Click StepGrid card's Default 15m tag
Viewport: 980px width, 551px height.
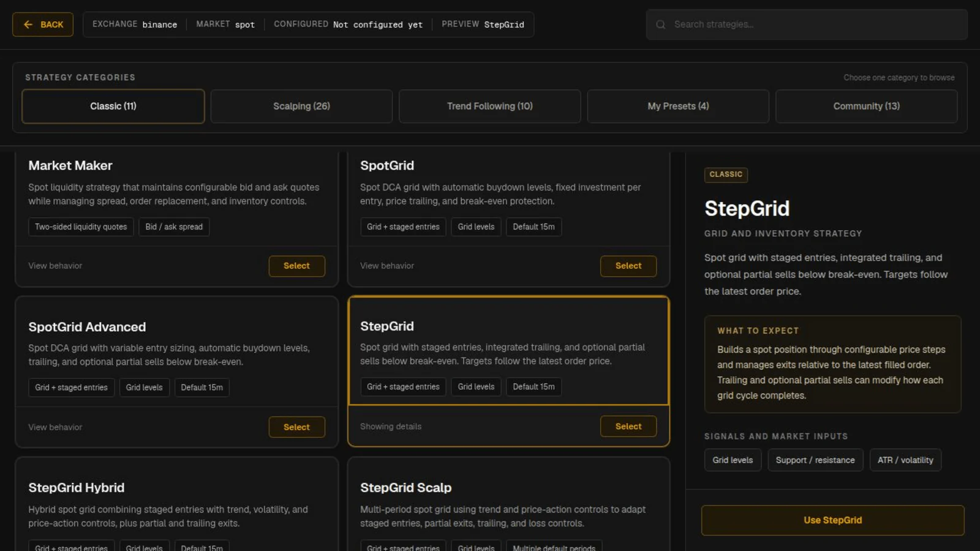point(533,387)
